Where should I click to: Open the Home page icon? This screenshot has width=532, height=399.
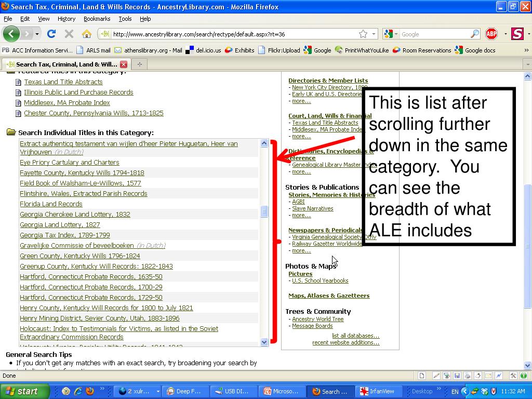pyautogui.click(x=87, y=34)
